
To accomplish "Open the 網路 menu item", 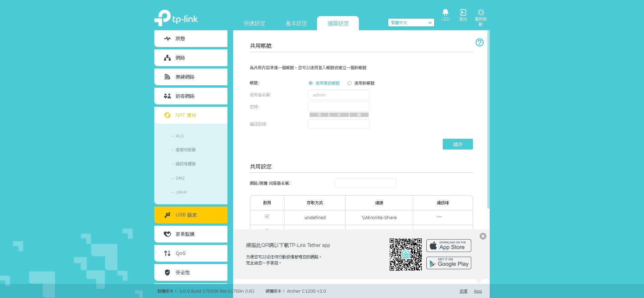I will [191, 58].
